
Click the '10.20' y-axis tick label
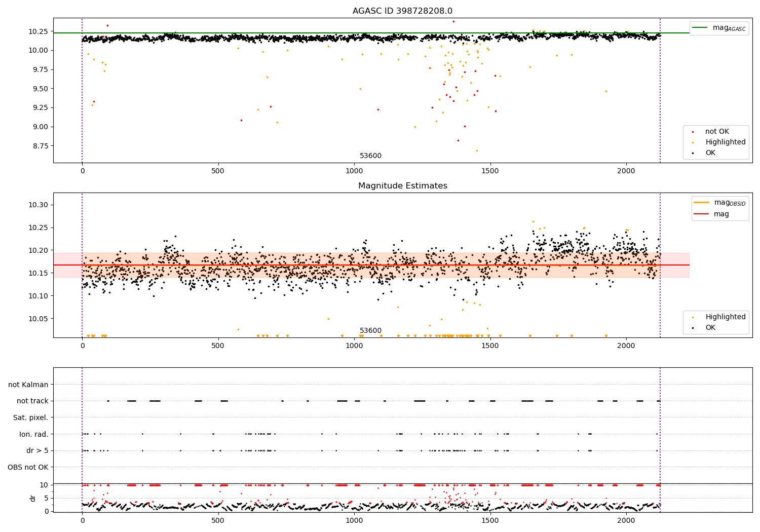pyautogui.click(x=39, y=250)
